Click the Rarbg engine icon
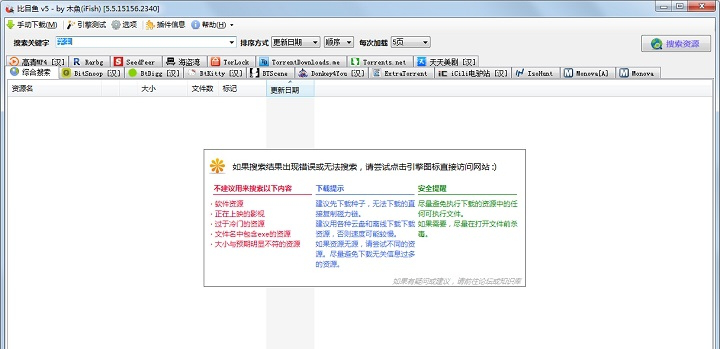The width and height of the screenshot is (720, 362). pyautogui.click(x=77, y=62)
